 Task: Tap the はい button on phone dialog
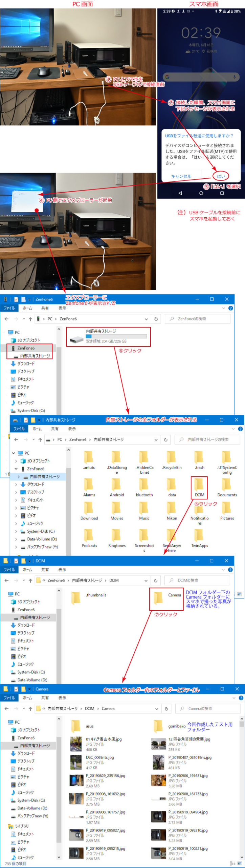tap(221, 176)
